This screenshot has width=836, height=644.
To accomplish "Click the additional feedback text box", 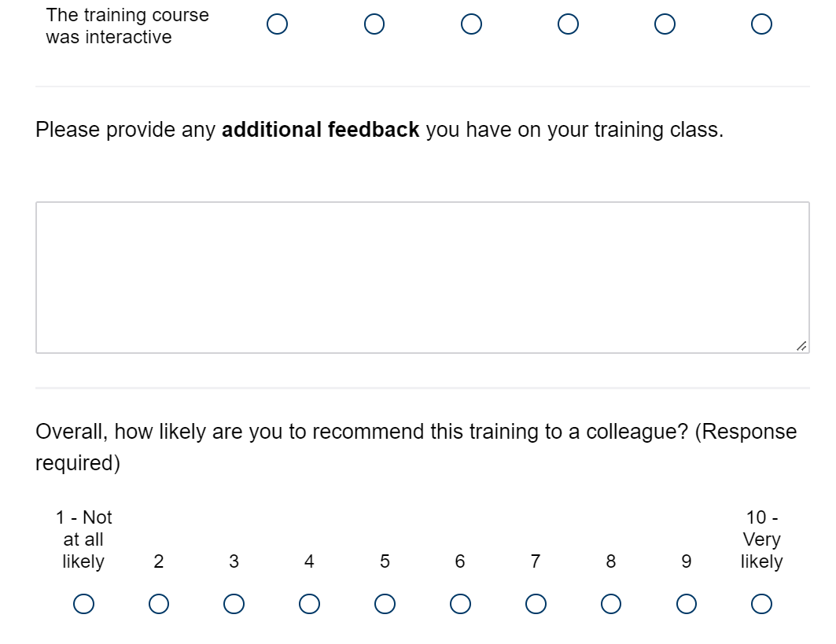I will click(422, 277).
